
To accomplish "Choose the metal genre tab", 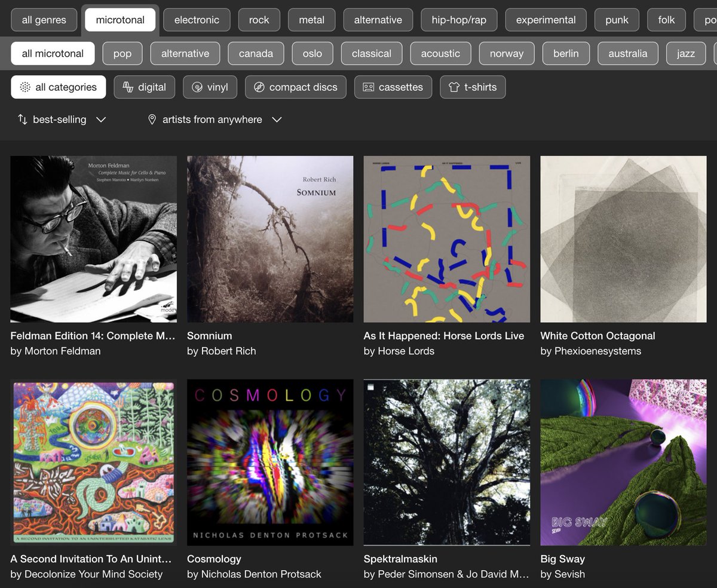I will (312, 20).
